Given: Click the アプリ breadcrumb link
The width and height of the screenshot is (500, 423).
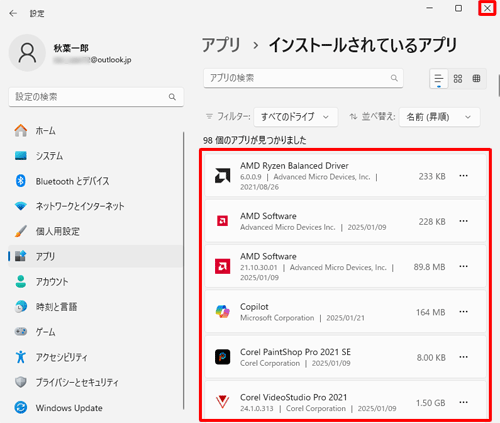Looking at the screenshot, I should (221, 45).
